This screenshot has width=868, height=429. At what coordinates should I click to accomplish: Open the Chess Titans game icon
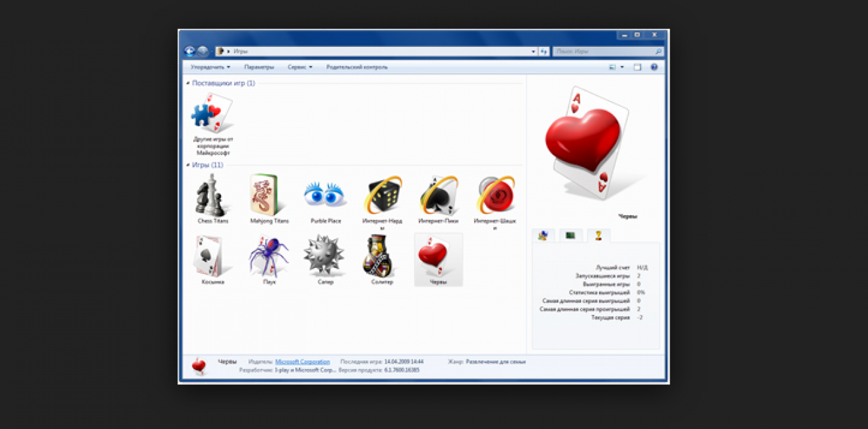pyautogui.click(x=213, y=196)
